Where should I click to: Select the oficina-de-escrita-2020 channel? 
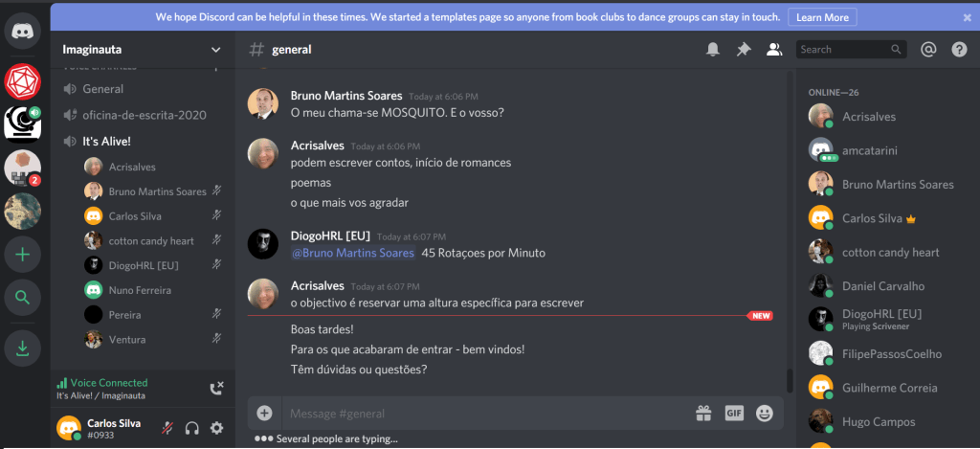(144, 115)
